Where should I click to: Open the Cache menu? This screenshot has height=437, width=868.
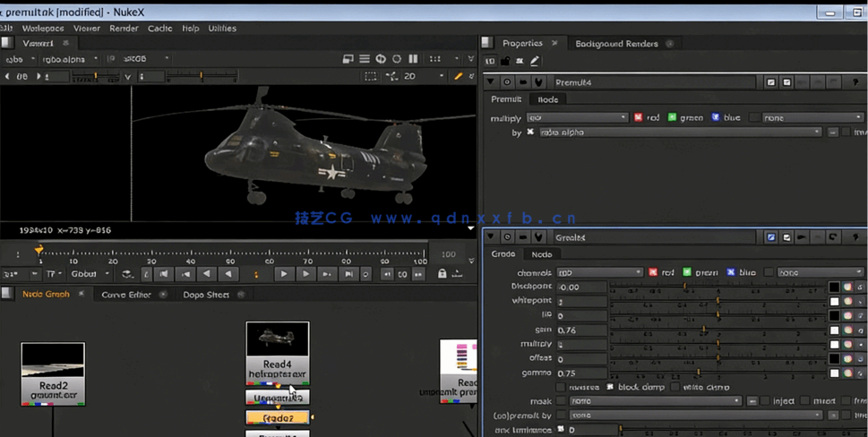point(160,29)
